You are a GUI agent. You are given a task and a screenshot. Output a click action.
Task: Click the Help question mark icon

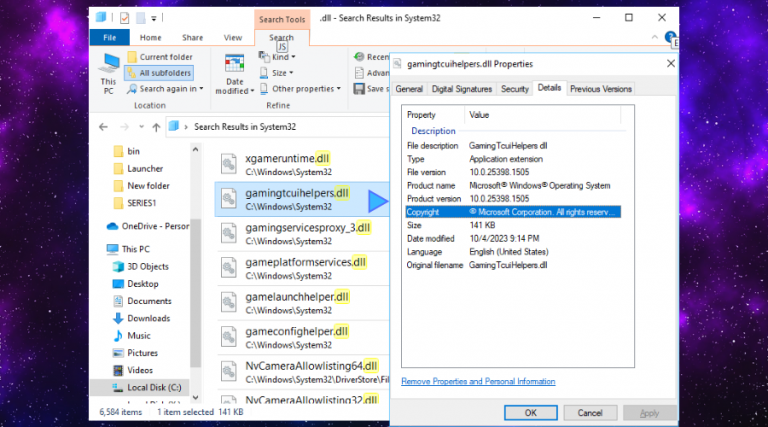[x=673, y=37]
